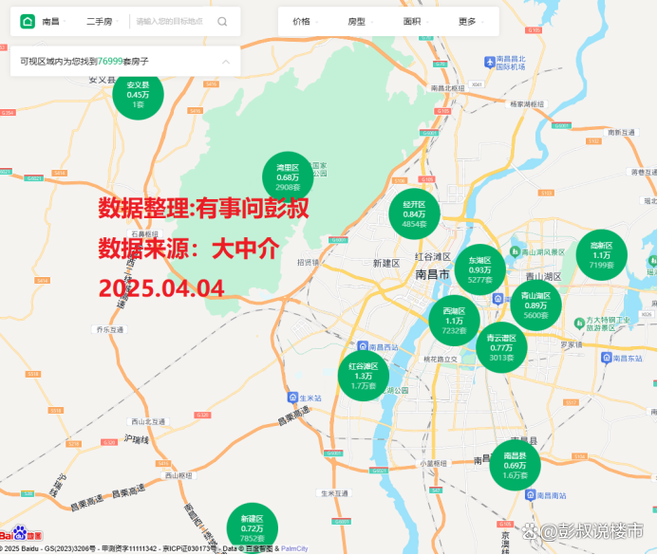The image size is (657, 555).
Task: Click the 石鼻枢纽 interchange label
Action: click(x=145, y=234)
